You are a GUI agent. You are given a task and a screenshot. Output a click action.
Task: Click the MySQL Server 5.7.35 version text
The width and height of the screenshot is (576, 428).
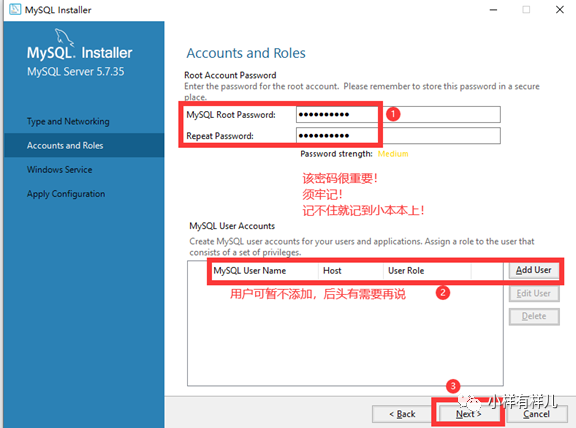click(76, 71)
